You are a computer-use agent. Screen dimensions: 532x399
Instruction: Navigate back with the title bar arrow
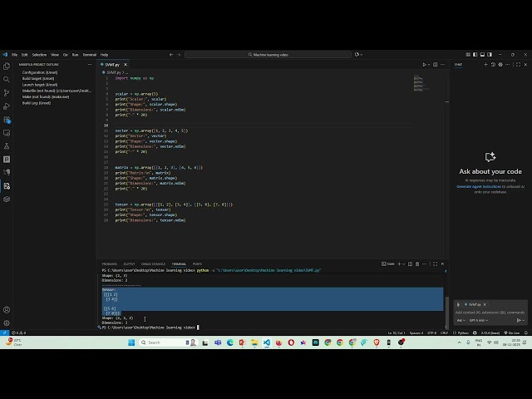[171, 55]
